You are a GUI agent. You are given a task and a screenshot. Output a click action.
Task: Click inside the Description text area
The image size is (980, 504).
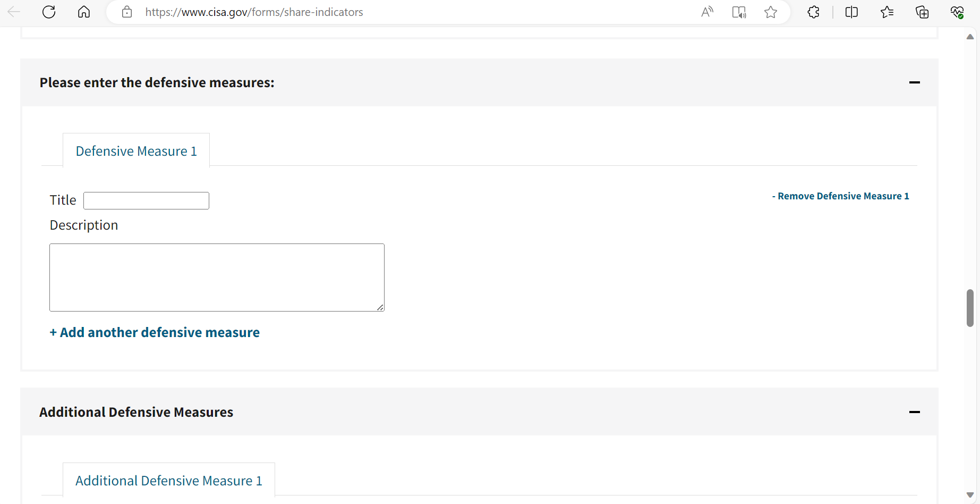point(217,277)
